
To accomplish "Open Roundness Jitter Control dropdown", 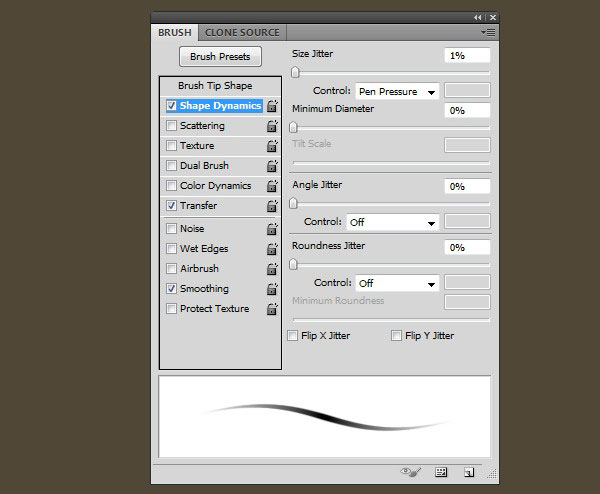I will click(x=397, y=283).
